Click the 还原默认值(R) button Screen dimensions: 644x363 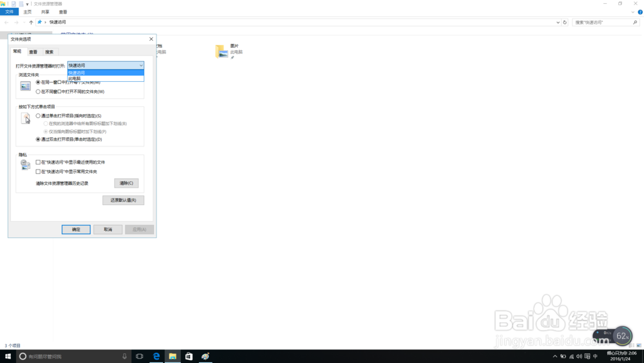[123, 201]
